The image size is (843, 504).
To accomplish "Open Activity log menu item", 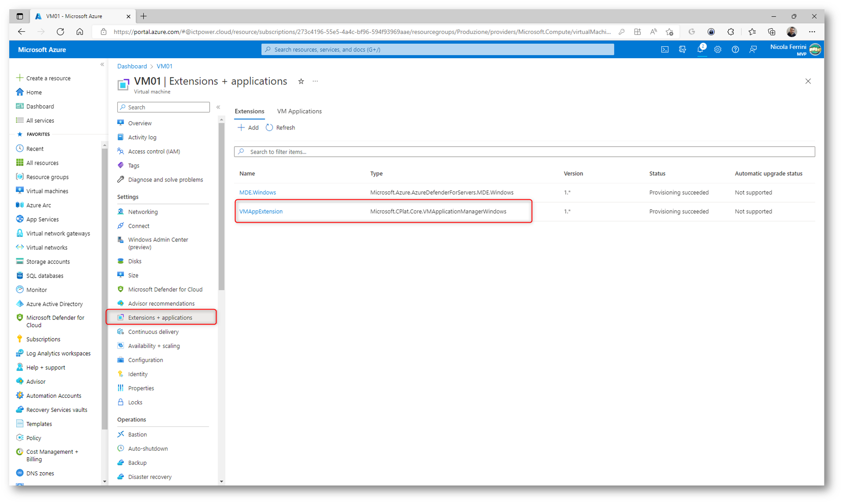I will pyautogui.click(x=142, y=137).
